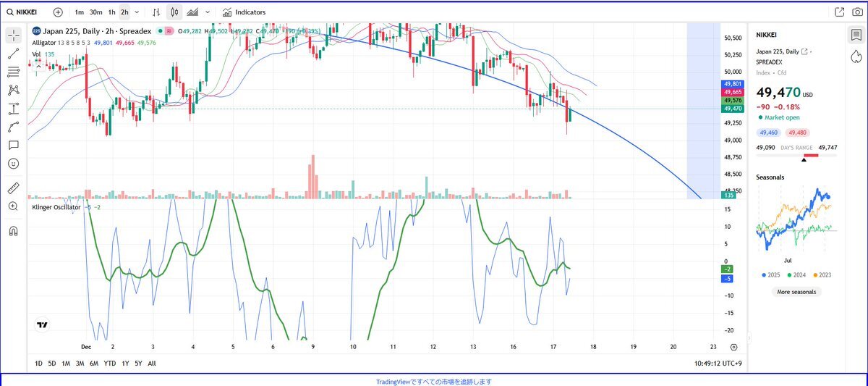Select the ruler measure tool
868x386 pixels.
coord(13,188)
